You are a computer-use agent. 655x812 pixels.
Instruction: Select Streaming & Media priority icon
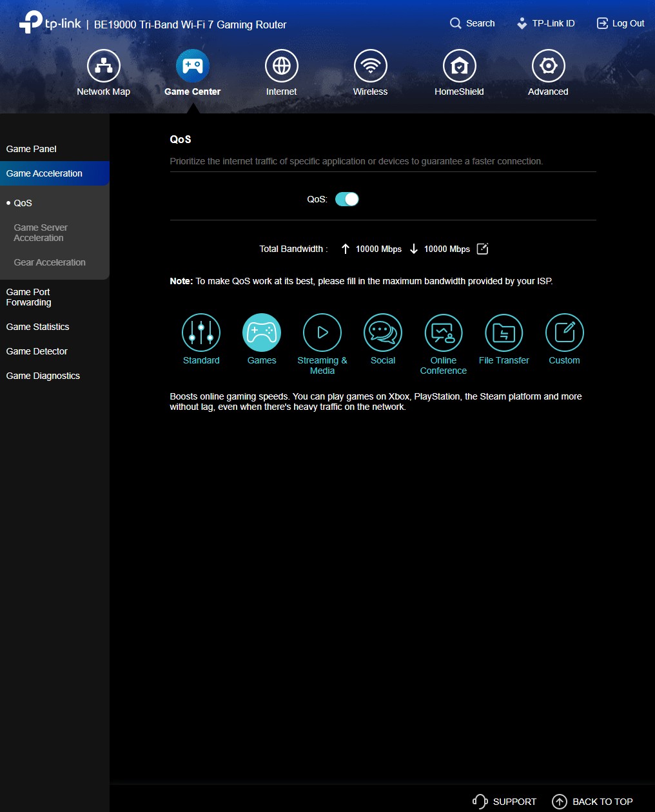click(322, 333)
